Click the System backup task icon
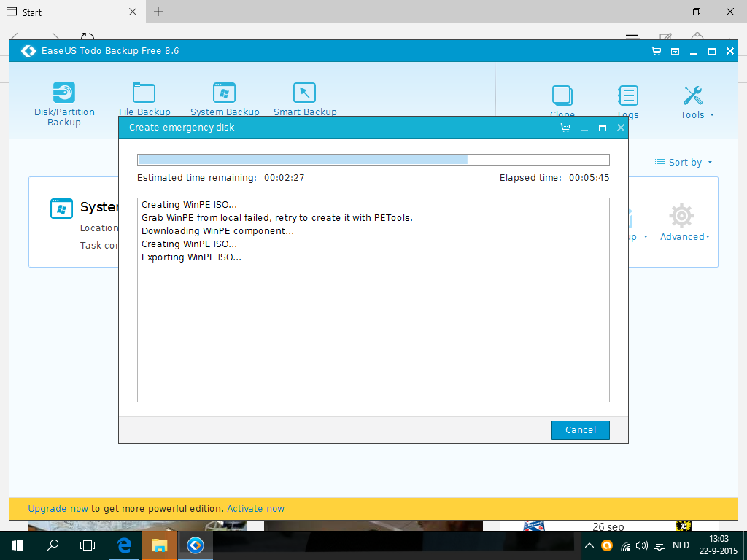Screen dimensions: 747x560 point(61,209)
